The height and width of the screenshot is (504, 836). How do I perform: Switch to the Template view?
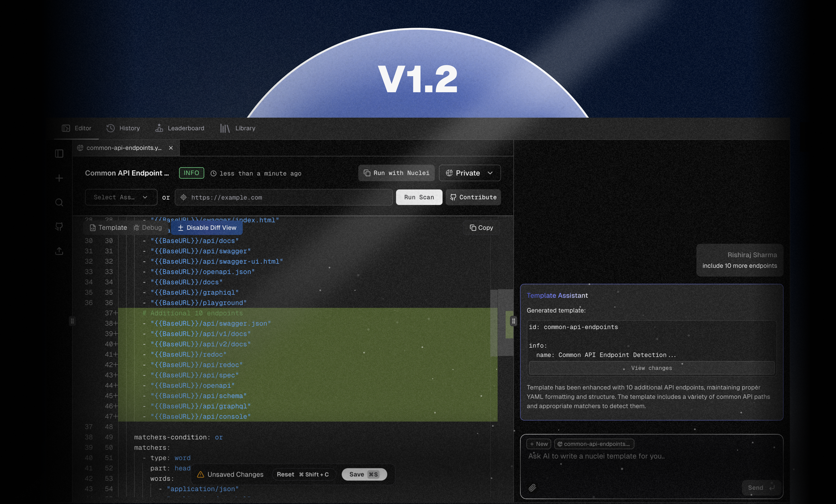coord(108,228)
